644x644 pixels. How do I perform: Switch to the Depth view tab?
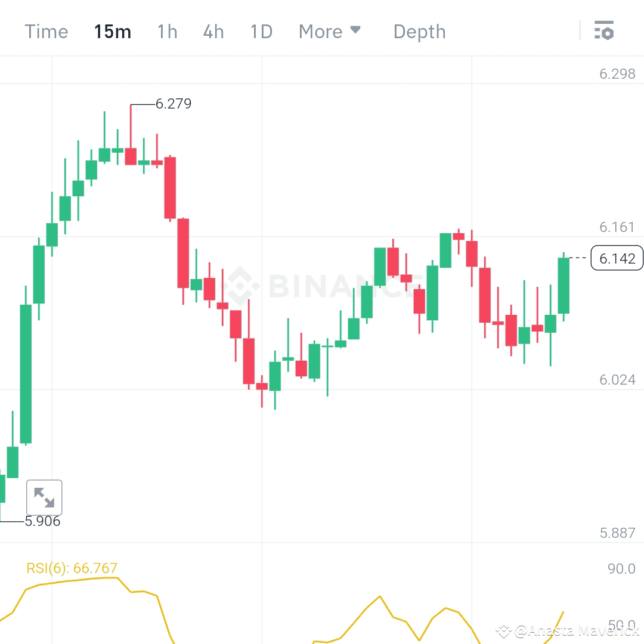[x=419, y=31]
